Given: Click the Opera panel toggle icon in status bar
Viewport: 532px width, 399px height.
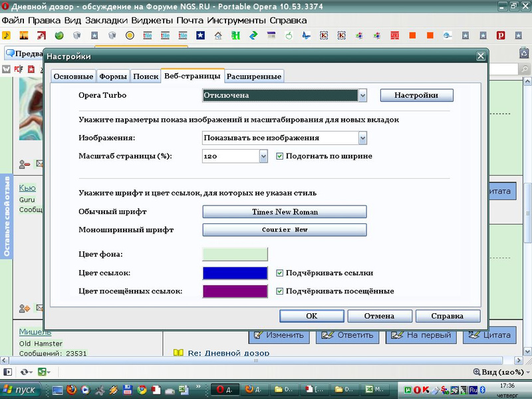Looking at the screenshot, I should tap(7, 372).
